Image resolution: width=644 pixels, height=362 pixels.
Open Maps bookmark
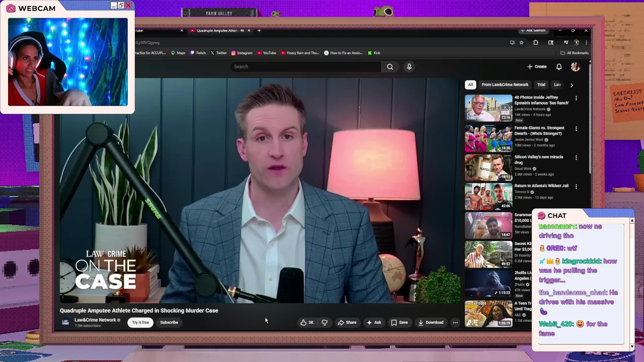click(x=178, y=53)
